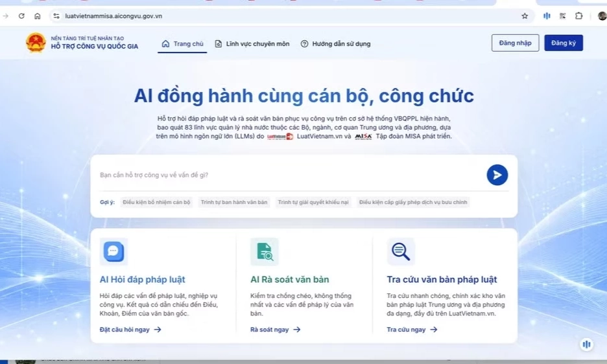Click the MISA logo in description

point(363,137)
